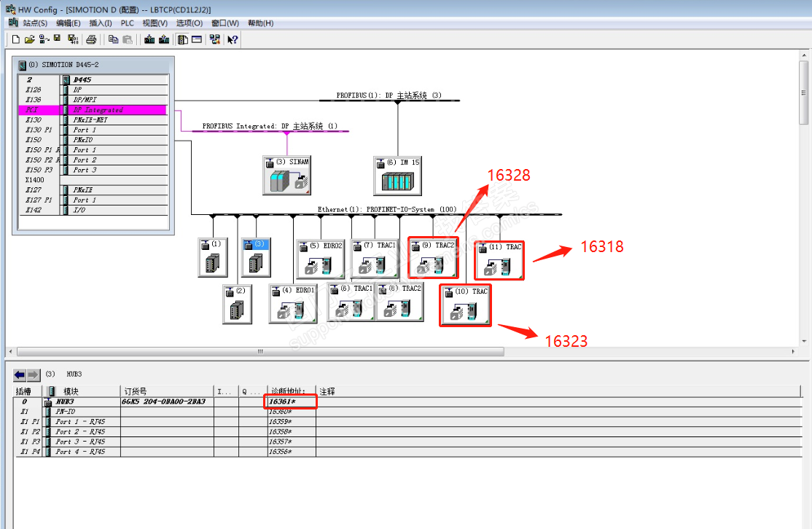
Task: Click the PROFINET-IO-System (100) label
Action: tap(387, 209)
